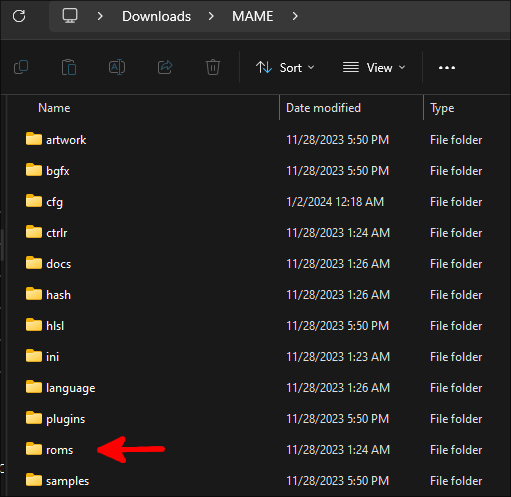The height and width of the screenshot is (497, 511).
Task: Click the hash folder name
Action: (58, 295)
